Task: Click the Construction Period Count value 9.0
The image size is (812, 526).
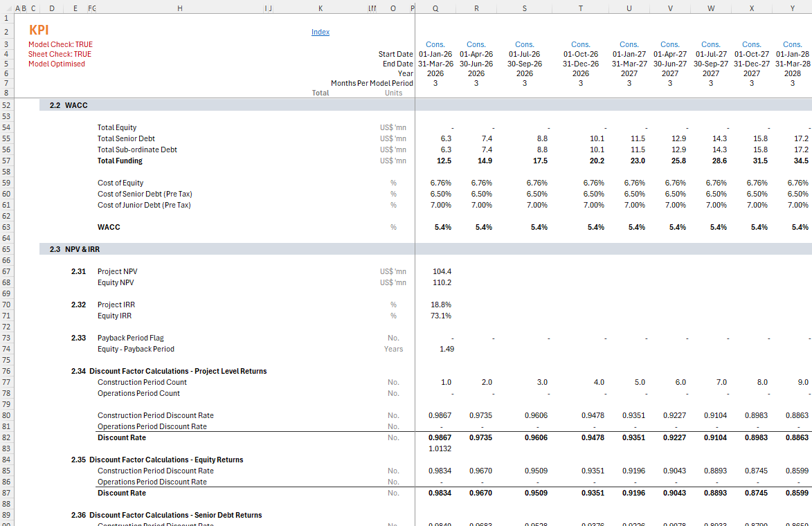Action: (x=803, y=383)
